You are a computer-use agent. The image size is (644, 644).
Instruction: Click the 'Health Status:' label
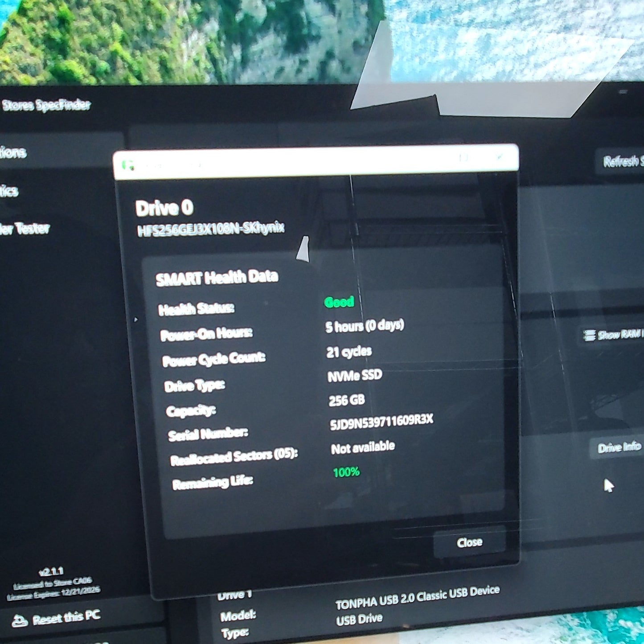196,308
